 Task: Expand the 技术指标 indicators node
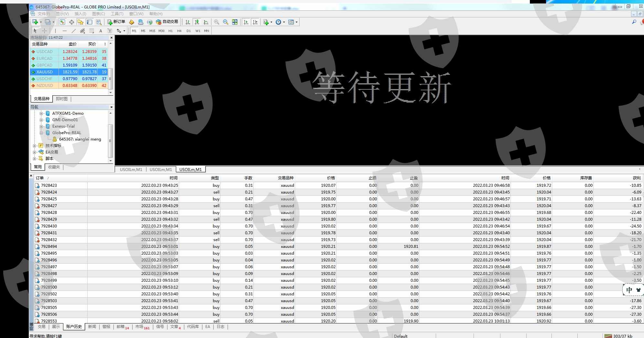[35, 146]
